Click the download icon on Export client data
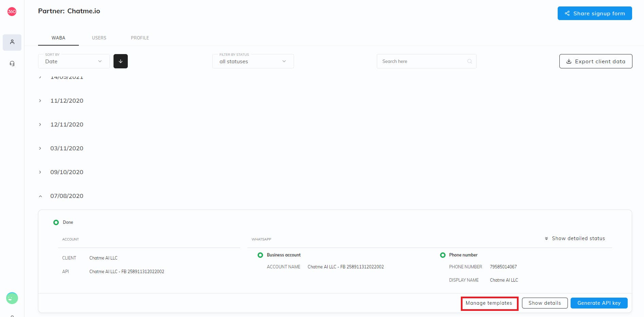The width and height of the screenshot is (644, 317). (569, 61)
